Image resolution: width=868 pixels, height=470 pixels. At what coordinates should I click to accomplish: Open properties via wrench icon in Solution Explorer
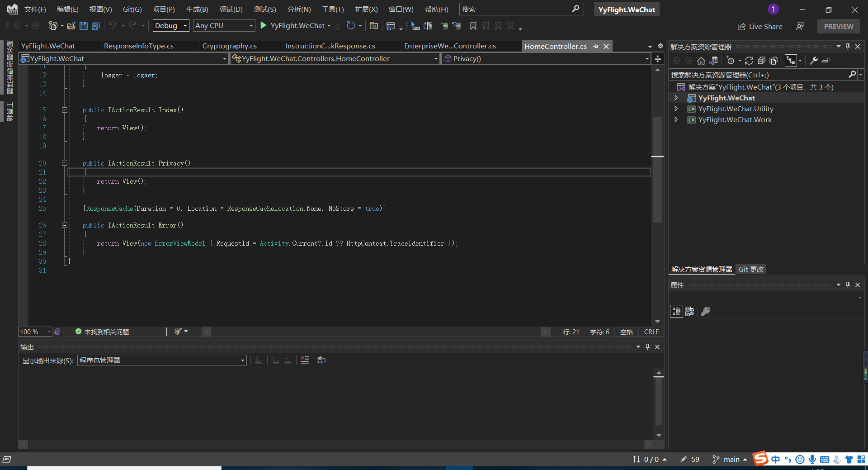point(814,61)
